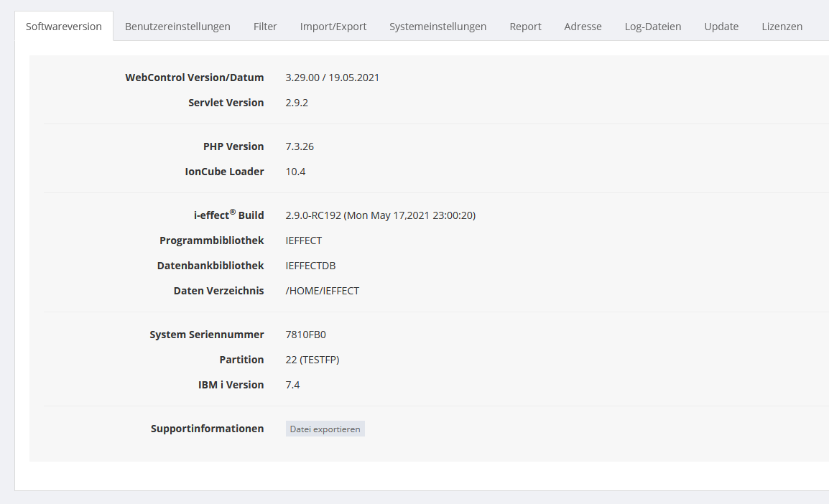Click the System Seriennummer label
This screenshot has height=504, width=829.
207,335
